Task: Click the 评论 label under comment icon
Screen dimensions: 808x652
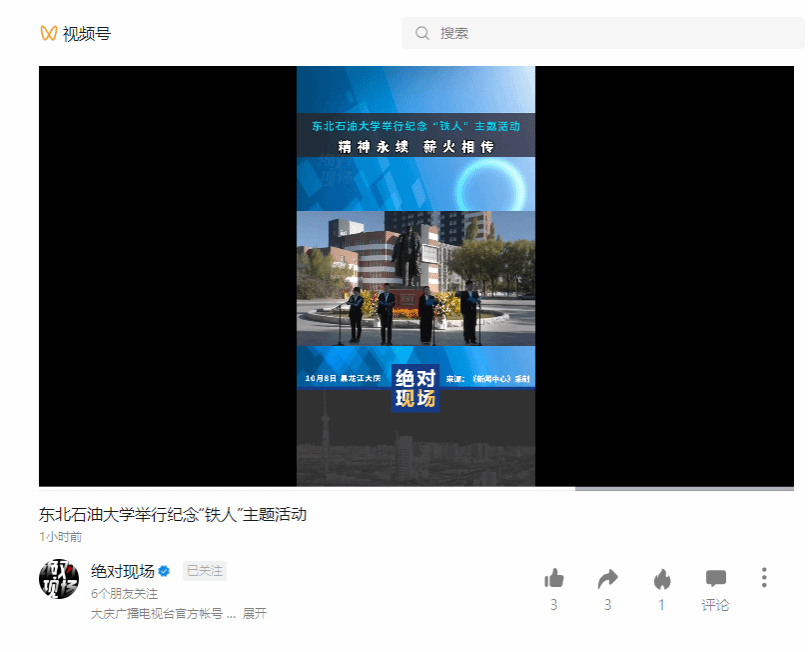Action: pos(716,605)
